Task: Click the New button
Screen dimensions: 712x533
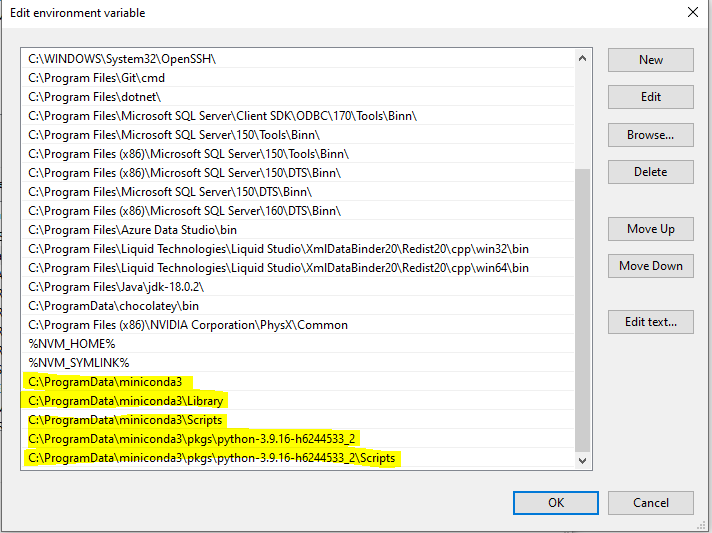Action: pos(651,60)
